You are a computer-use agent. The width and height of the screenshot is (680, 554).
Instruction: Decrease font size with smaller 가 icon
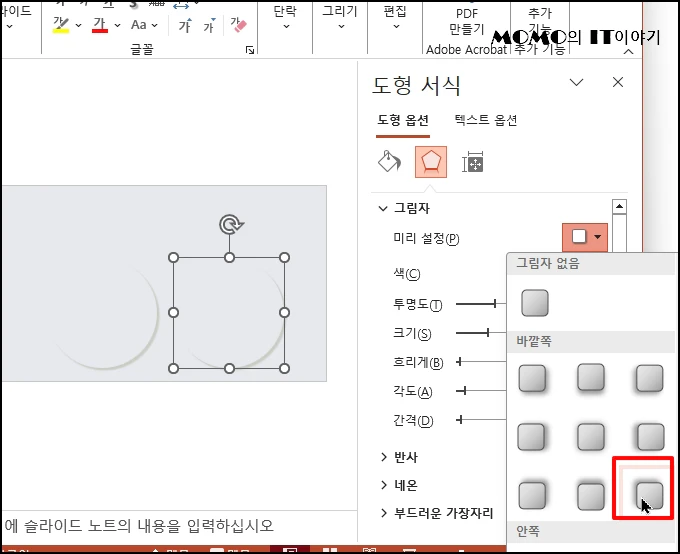coord(210,25)
